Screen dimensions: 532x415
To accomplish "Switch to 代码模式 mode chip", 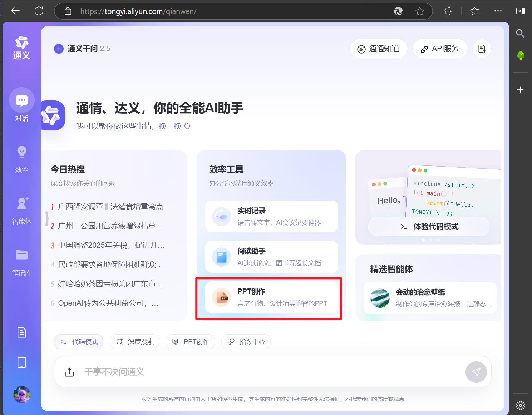I will click(x=78, y=341).
